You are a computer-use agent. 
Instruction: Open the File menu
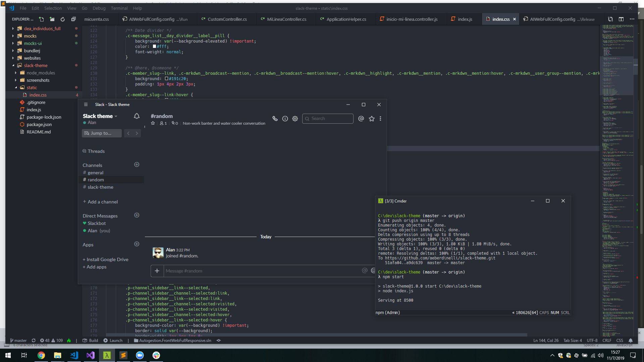[x=23, y=8]
